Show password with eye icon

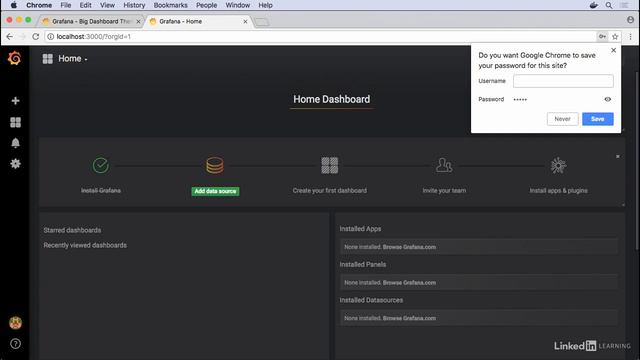pyautogui.click(x=608, y=99)
